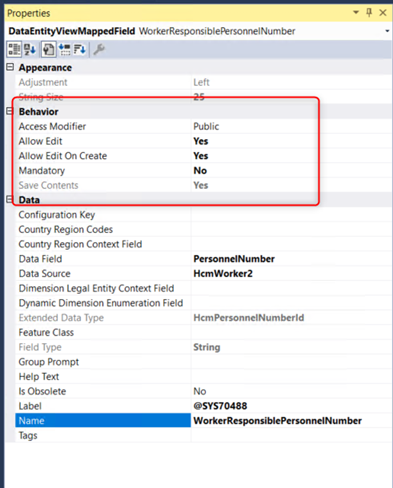Click the Public value for Access Modifier
Viewport: 393px width, 488px height.
(206, 126)
